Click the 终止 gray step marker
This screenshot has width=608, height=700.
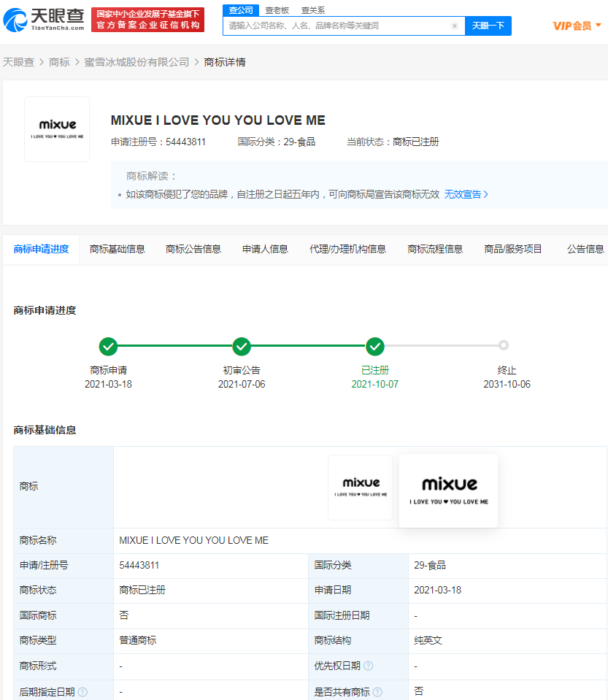504,345
